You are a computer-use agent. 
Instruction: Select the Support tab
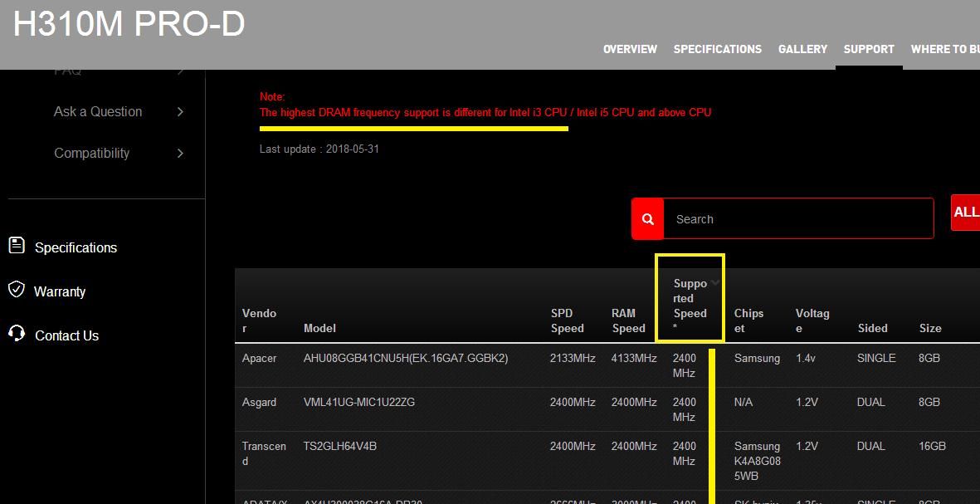[869, 49]
